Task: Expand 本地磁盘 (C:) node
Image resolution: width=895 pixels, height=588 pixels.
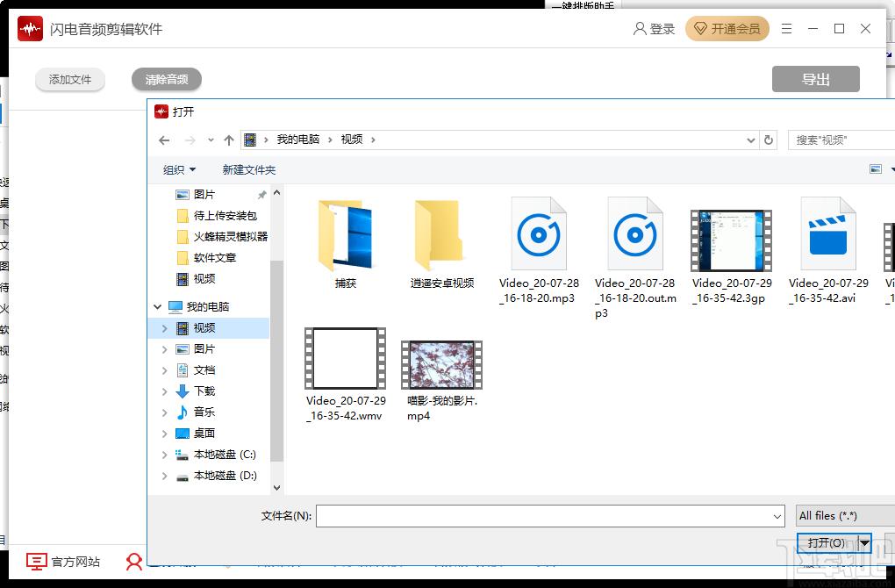Action: [164, 455]
